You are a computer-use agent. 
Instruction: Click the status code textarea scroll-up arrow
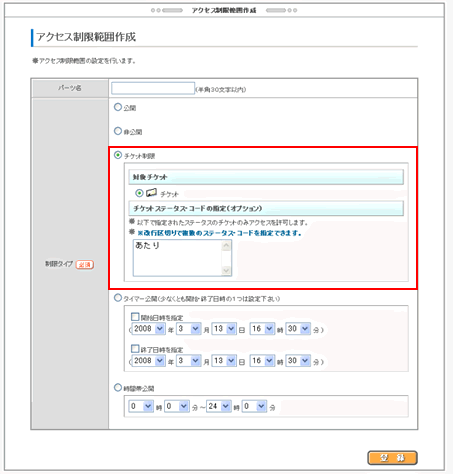(226, 246)
